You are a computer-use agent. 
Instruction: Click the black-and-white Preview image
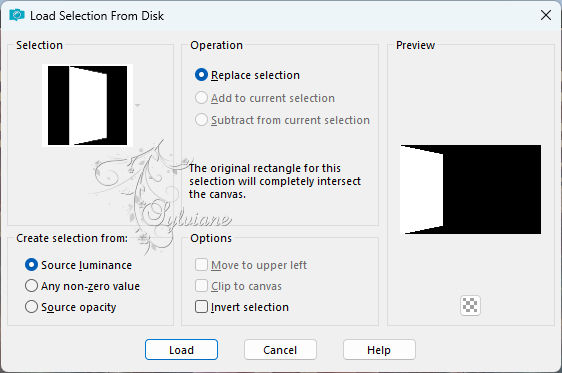click(x=471, y=190)
